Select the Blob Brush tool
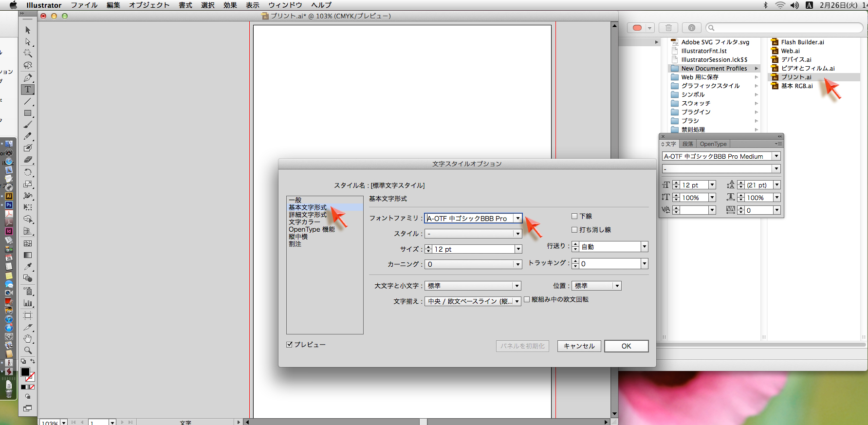868x425 pixels. [x=28, y=148]
